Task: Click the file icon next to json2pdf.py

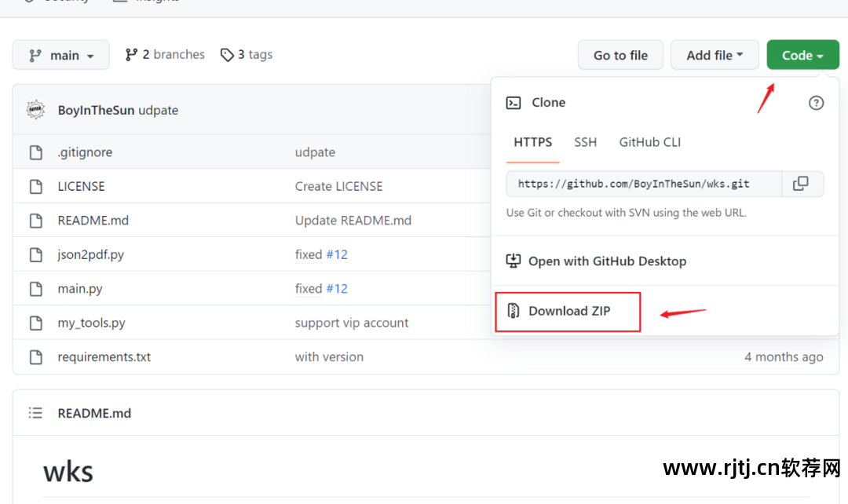Action: [x=35, y=254]
